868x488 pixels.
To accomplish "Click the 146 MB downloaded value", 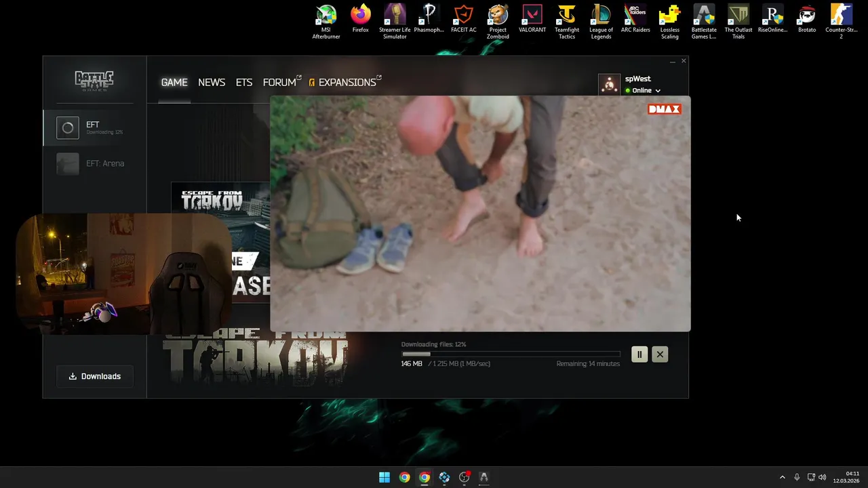I will click(x=412, y=364).
